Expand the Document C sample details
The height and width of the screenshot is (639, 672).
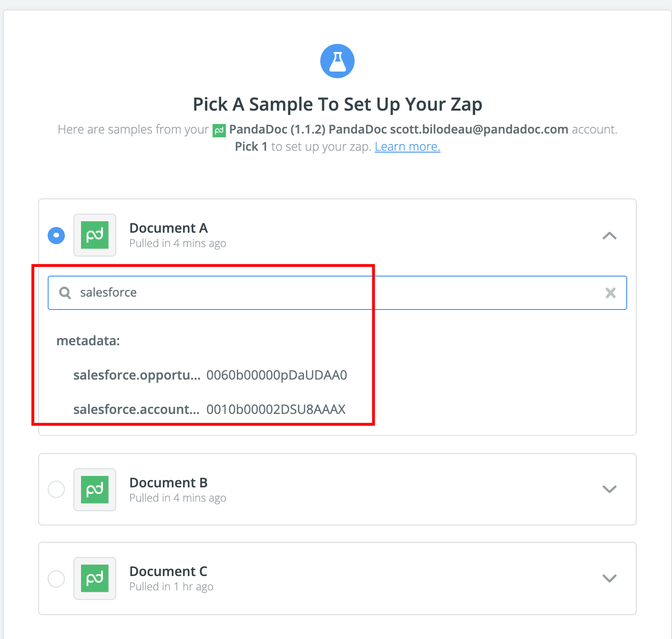[x=610, y=578]
